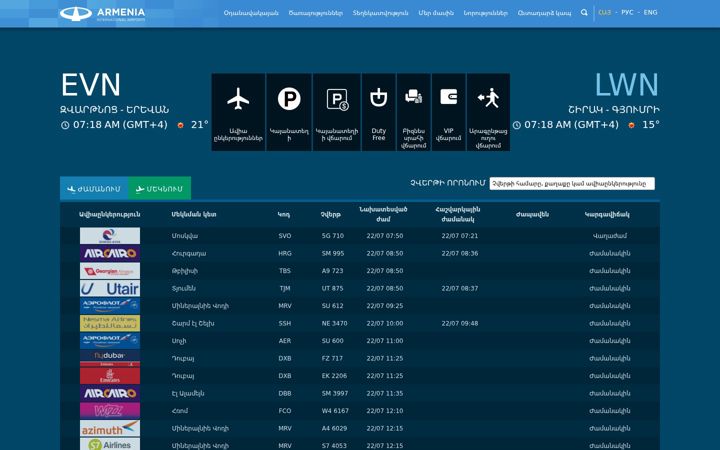Click airport code SVO
Image resolution: width=720 pixels, height=450 pixels.
[285, 236]
